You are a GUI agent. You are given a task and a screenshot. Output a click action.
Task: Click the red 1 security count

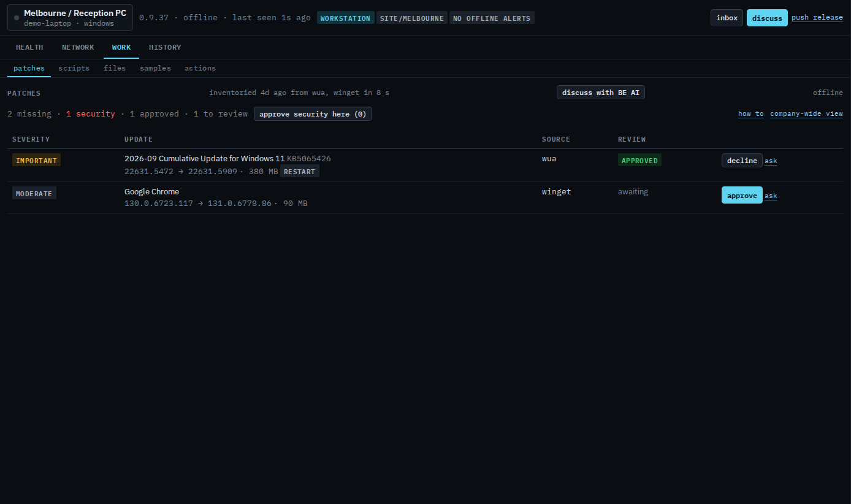[x=91, y=114]
